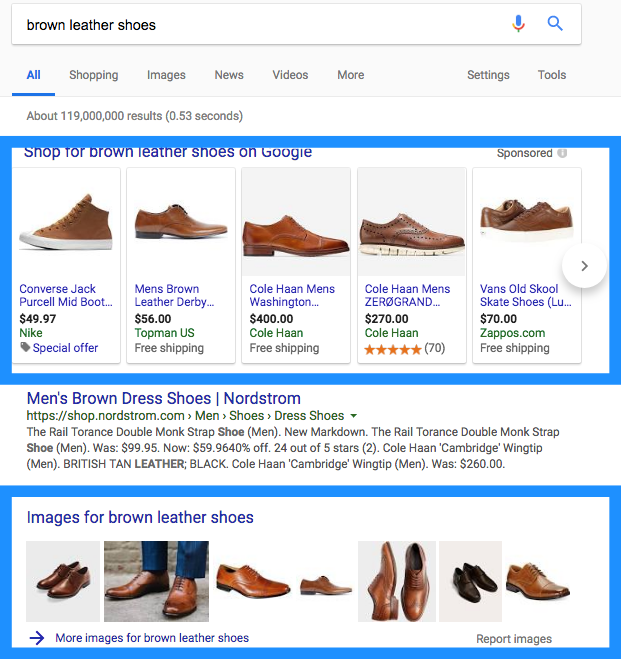Click the $400.00 price
This screenshot has width=621, height=659.
pos(271,319)
